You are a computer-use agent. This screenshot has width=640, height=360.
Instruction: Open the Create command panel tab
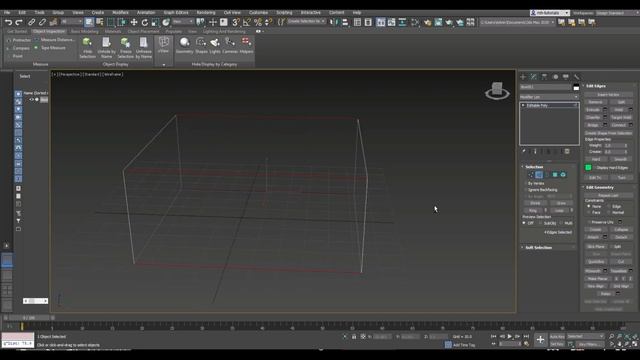(523, 77)
